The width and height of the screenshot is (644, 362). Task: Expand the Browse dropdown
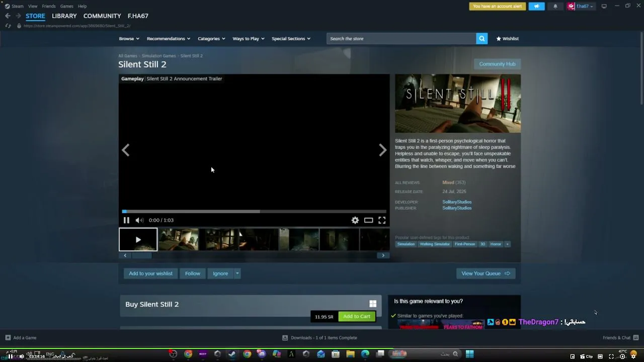click(x=129, y=39)
